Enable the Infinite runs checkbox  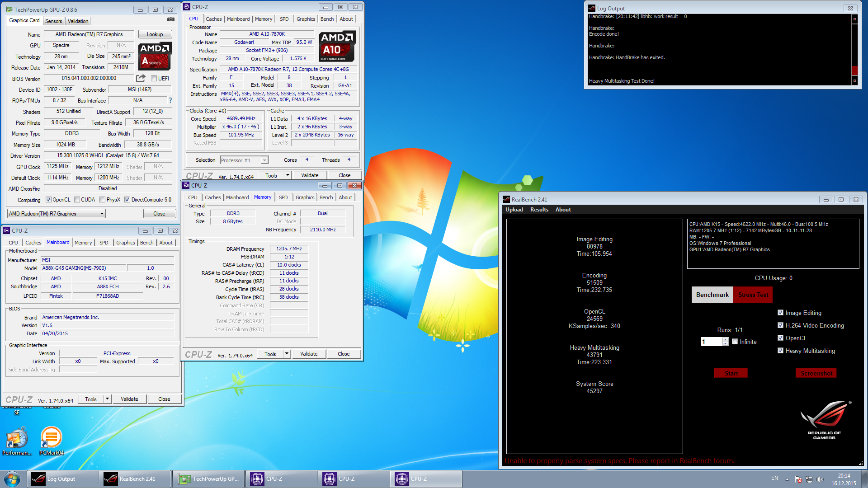point(735,342)
